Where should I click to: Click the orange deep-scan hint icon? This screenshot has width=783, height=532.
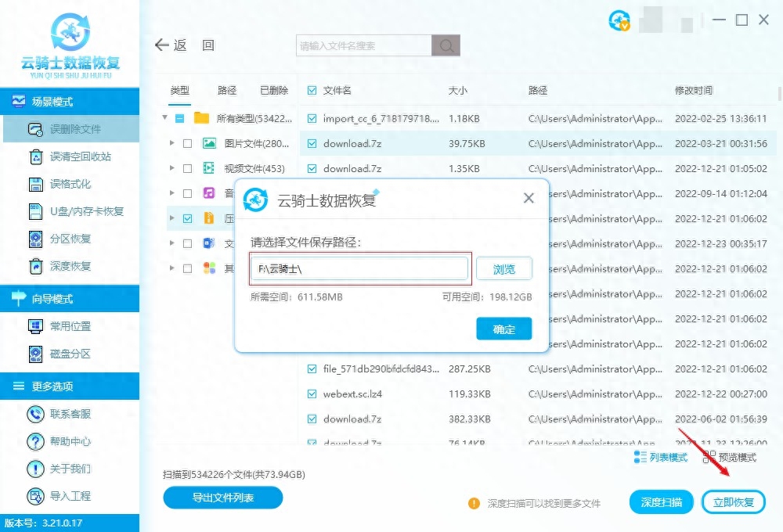(x=474, y=504)
